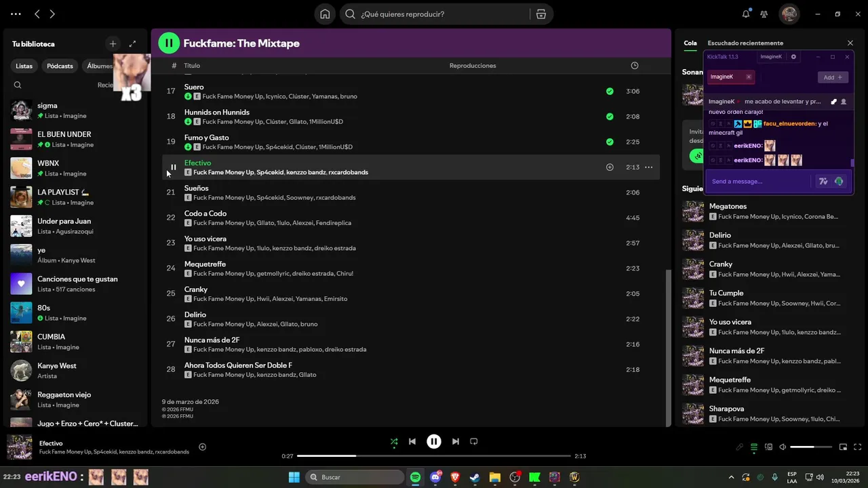Play the track Mequetreffe in album list

click(x=410, y=269)
